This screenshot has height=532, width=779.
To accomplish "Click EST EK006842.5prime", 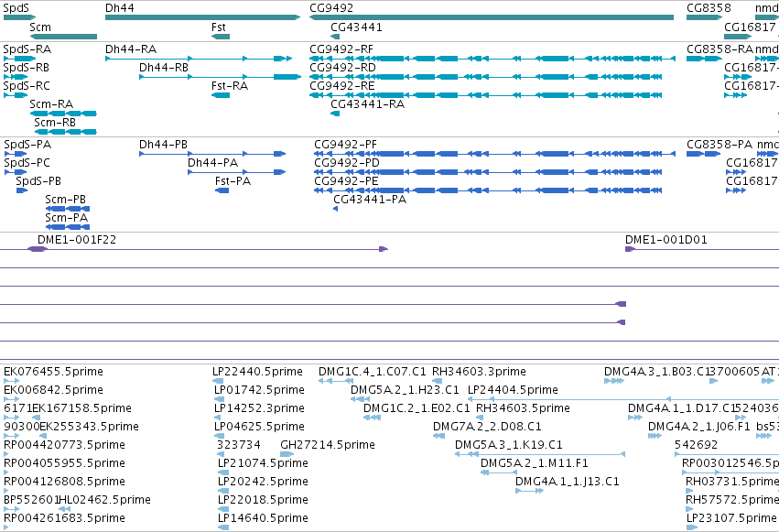I will (x=53, y=390).
